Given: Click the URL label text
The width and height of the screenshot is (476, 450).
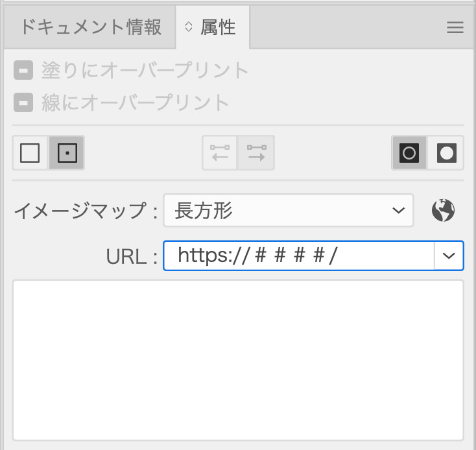Looking at the screenshot, I should (132, 257).
